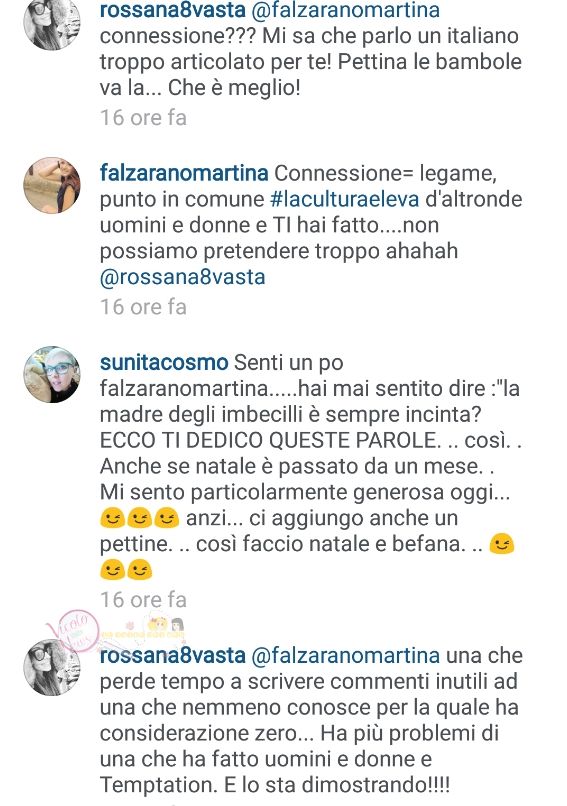Tap the sunitacosmo username
Screen dimensions: 567x806
pyautogui.click(x=164, y=362)
